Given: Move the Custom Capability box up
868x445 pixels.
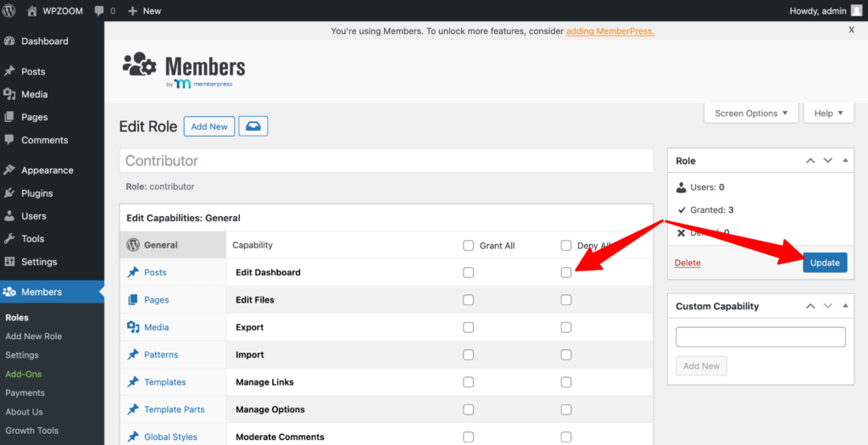Looking at the screenshot, I should coord(810,306).
